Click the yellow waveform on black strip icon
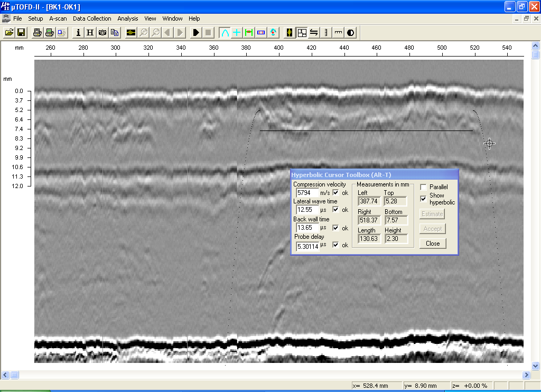541x392 pixels. (290, 32)
